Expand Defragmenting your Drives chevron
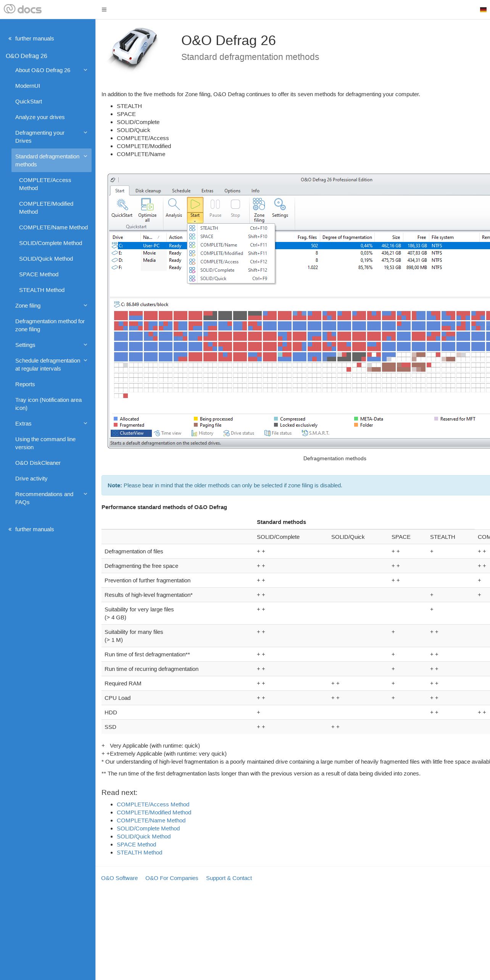 click(85, 133)
